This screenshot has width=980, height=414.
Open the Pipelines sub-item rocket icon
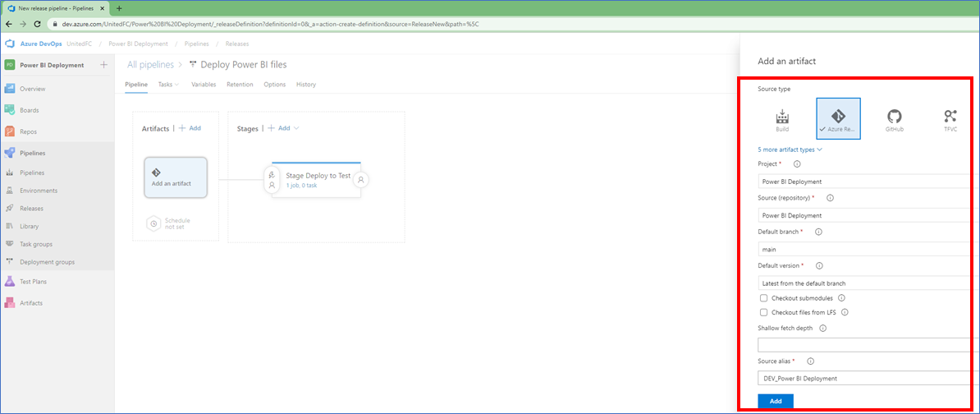click(9, 172)
